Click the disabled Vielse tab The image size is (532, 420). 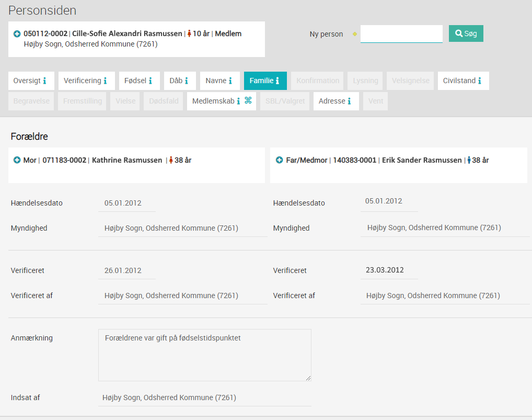125,101
